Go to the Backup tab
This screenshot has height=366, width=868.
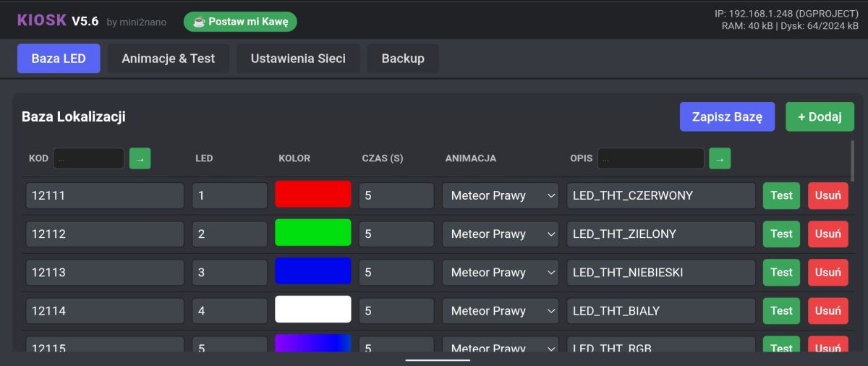[x=403, y=59]
